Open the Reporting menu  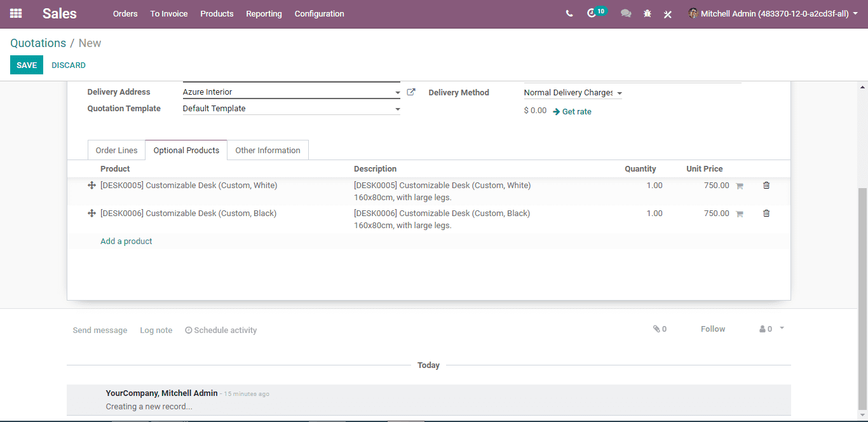264,13
